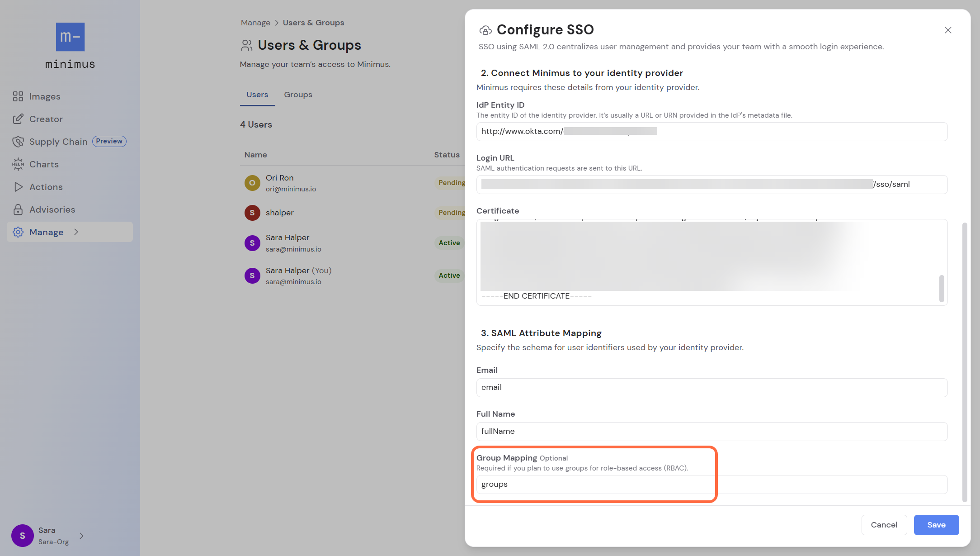Viewport: 980px width, 556px height.
Task: Click shalper's avatar circle
Action: pos(252,213)
